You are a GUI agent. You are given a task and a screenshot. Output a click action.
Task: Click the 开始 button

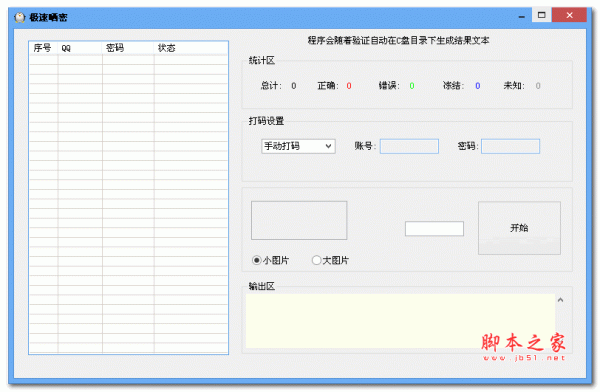click(x=519, y=228)
